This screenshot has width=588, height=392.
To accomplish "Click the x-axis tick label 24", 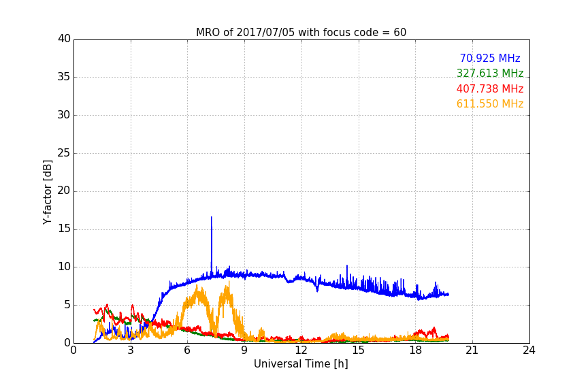I will [529, 350].
